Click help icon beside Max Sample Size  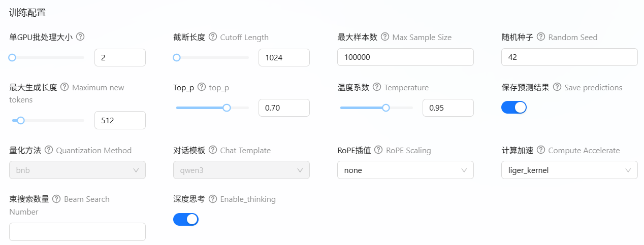[x=385, y=37]
